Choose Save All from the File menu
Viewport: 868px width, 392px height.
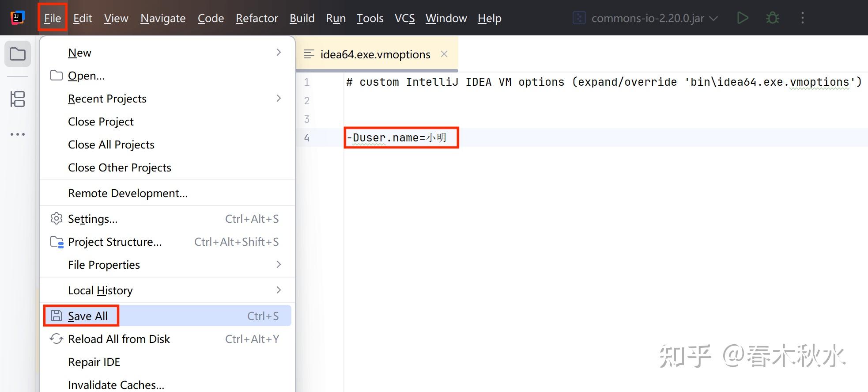(x=167, y=316)
